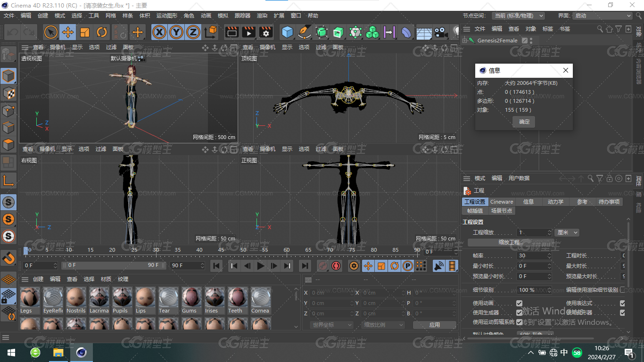Go to end of timeline

pyautogui.click(x=305, y=266)
